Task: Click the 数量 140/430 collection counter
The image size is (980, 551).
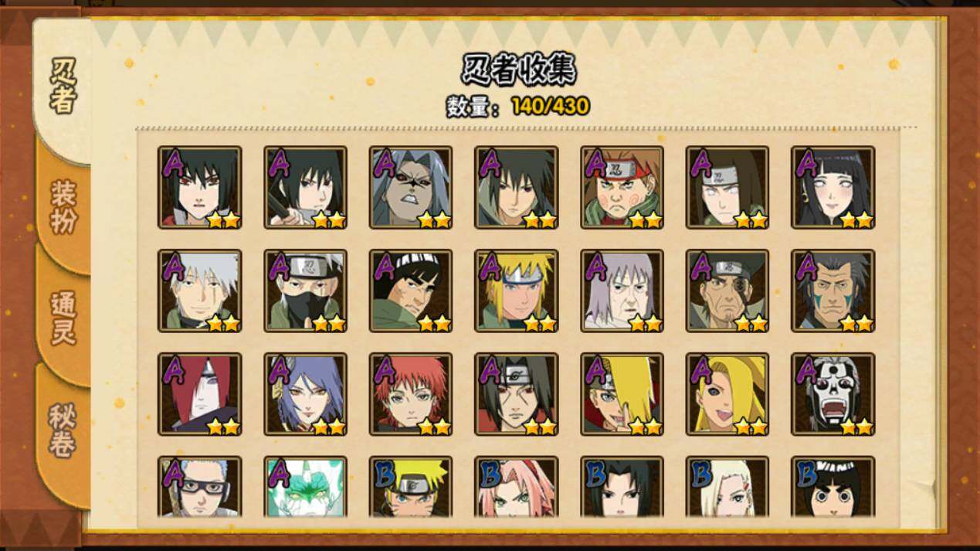Action: (517, 106)
